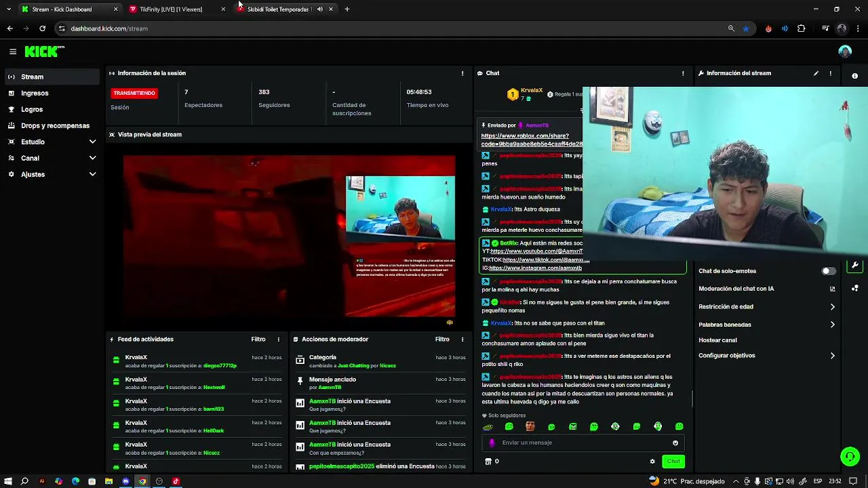868x488 pixels.
Task: Open Palabras baneadas settings
Action: point(766,325)
